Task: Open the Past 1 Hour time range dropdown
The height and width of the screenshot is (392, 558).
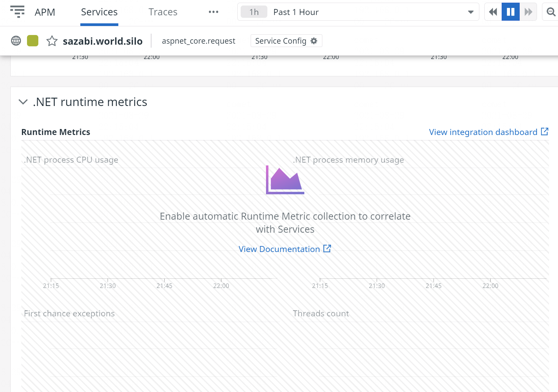Action: 358,12
